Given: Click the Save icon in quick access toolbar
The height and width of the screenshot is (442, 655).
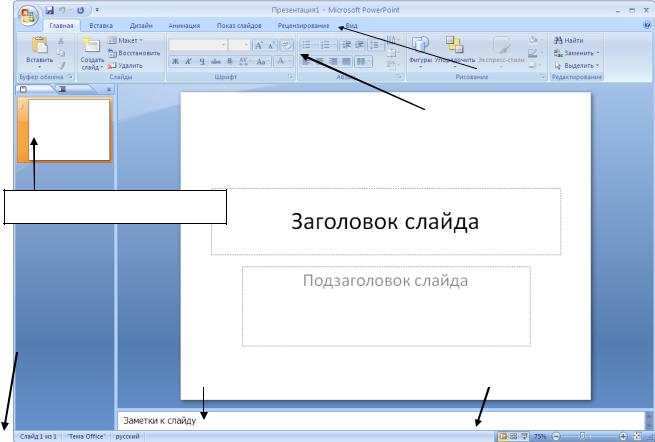Looking at the screenshot, I should (47, 9).
